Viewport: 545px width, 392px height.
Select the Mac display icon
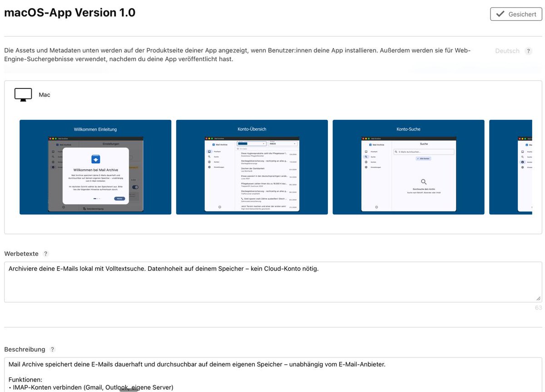(23, 95)
